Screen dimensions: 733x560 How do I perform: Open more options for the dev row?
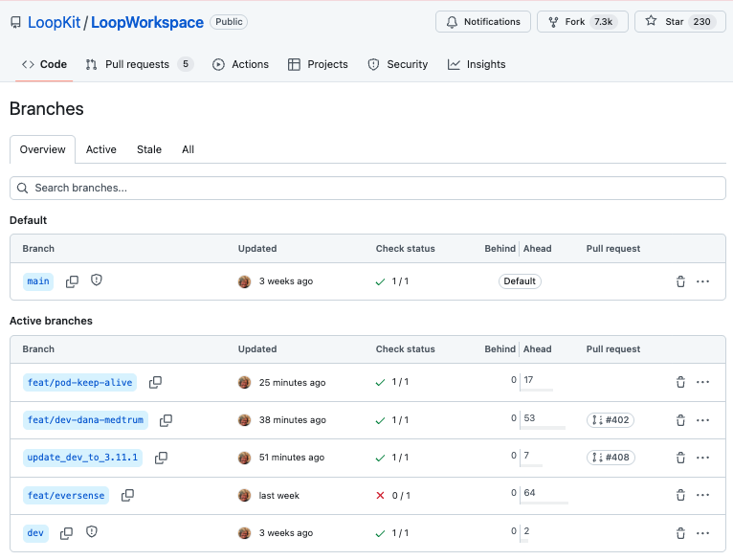point(702,533)
